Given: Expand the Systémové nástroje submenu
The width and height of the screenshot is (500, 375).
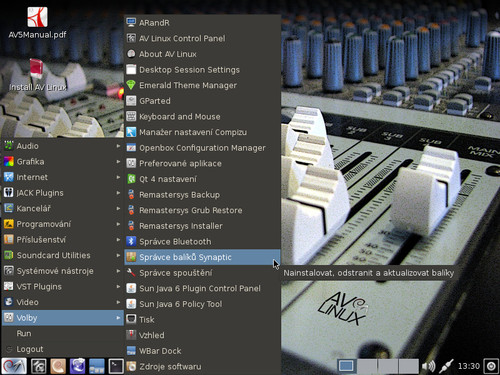Looking at the screenshot, I should (62, 271).
